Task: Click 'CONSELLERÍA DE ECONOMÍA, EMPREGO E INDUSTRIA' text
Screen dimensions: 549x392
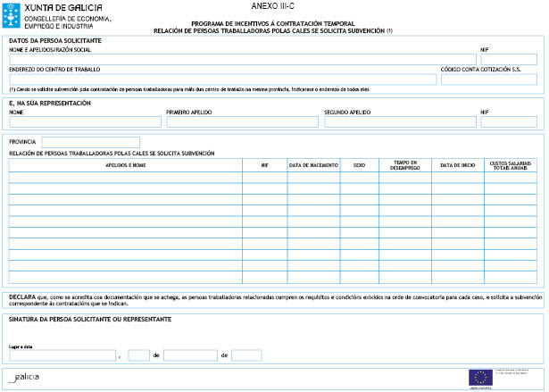Action: pos(68,22)
